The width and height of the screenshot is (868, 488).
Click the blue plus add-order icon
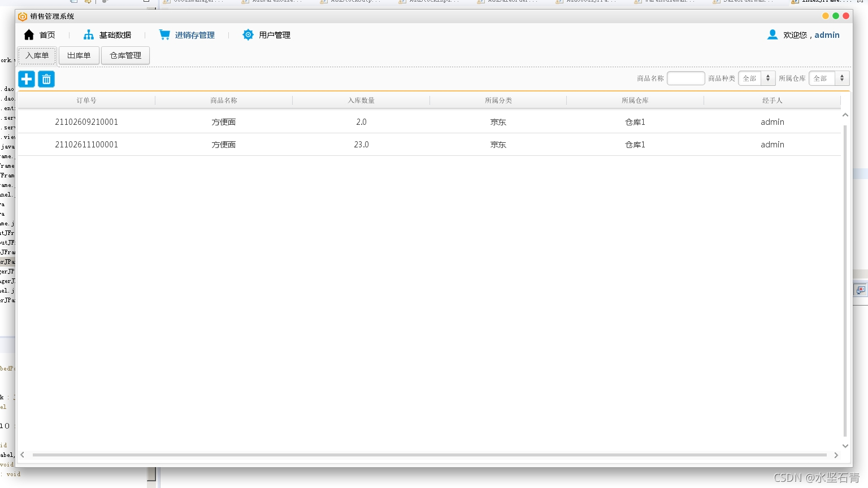[x=27, y=79]
